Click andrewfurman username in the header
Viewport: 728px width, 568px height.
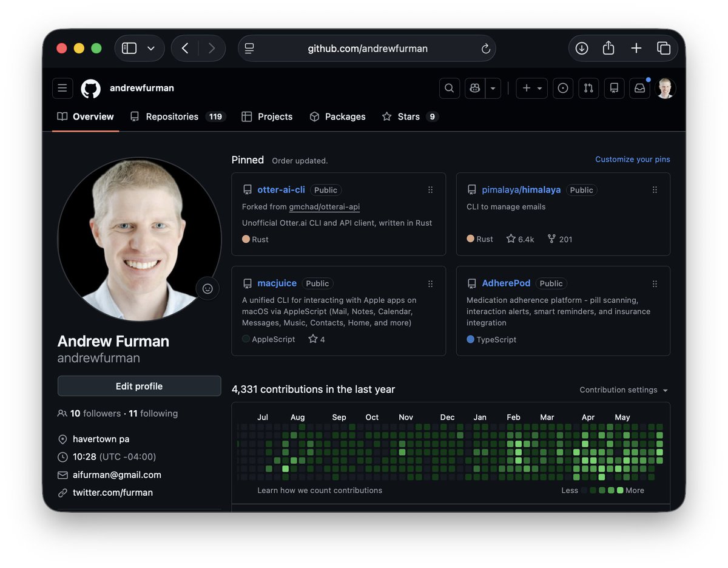142,88
